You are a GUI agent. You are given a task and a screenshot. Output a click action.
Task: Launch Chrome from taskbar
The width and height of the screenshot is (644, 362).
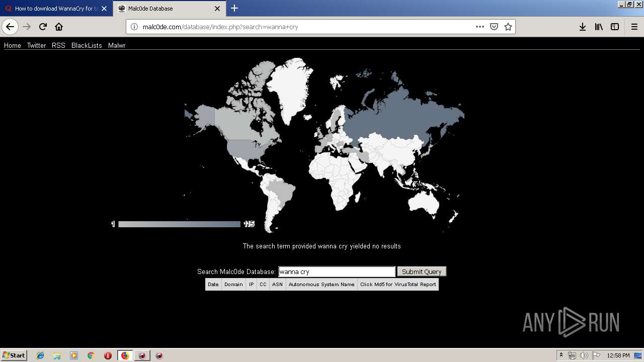click(x=91, y=355)
